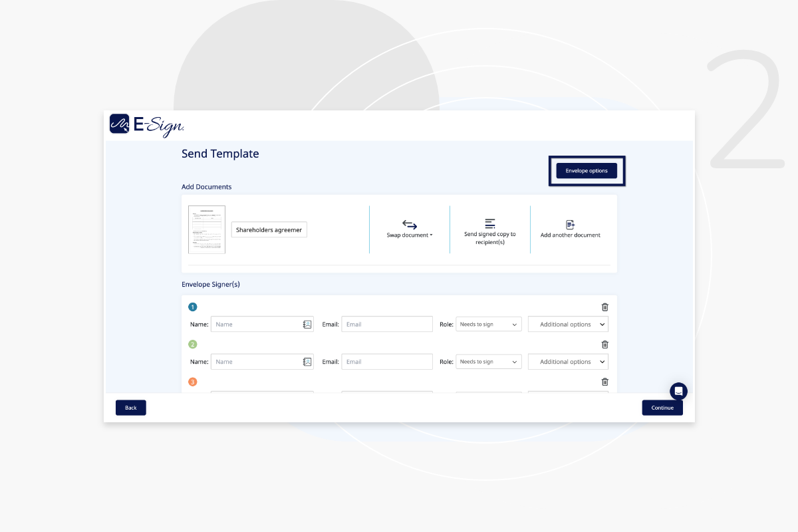Click the E-Sign logo
The image size is (798, 532).
[147, 124]
